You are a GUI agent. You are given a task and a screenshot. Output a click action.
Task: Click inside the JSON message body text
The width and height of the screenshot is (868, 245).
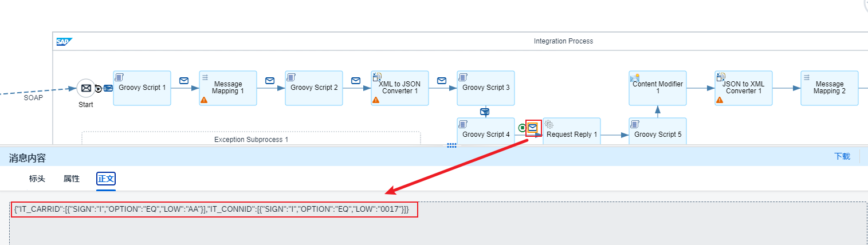coord(212,210)
